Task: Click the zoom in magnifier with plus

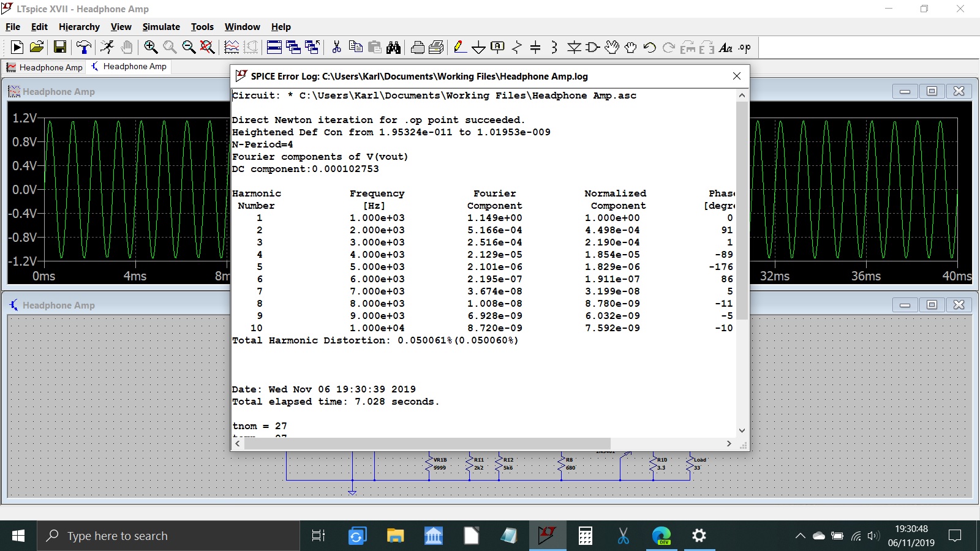Action: coord(151,47)
